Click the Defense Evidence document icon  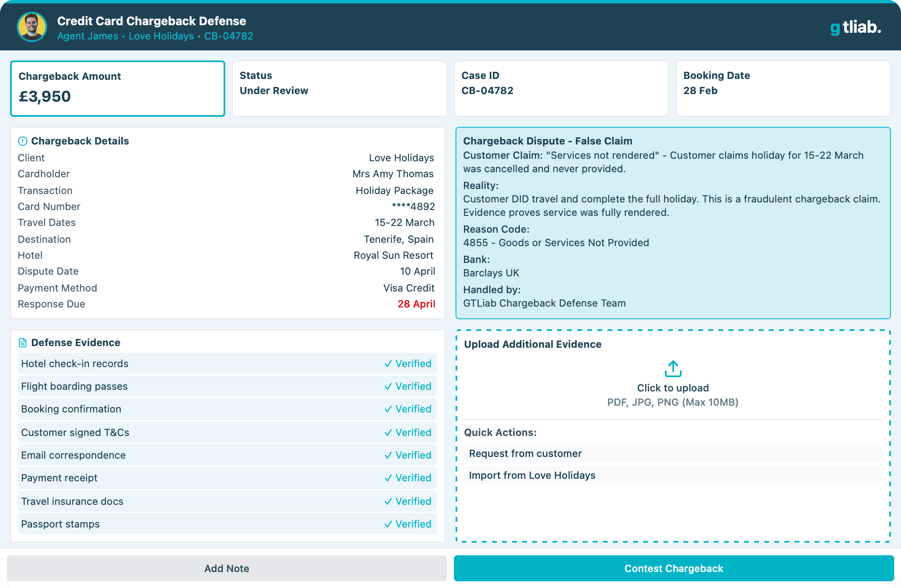(x=23, y=343)
